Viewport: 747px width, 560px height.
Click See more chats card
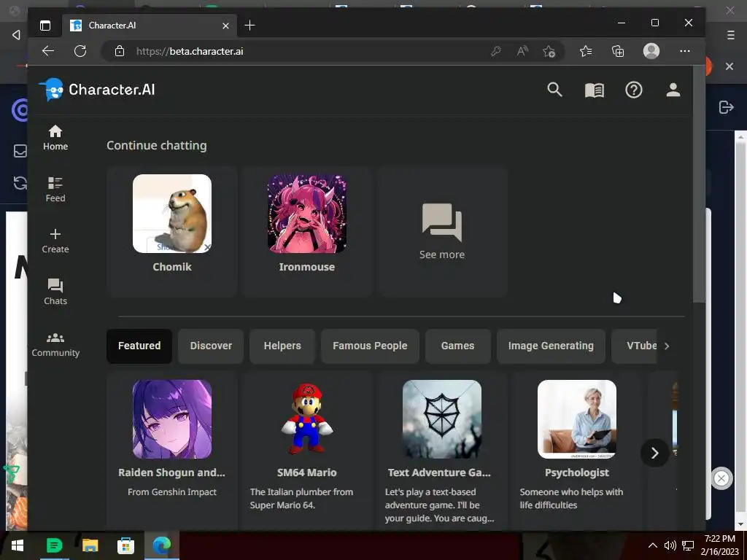coord(442,231)
